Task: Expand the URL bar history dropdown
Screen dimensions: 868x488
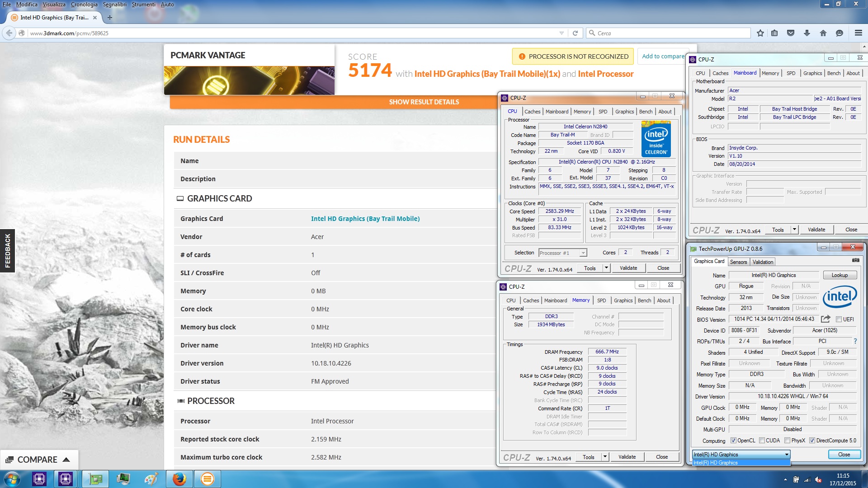Action: (561, 33)
